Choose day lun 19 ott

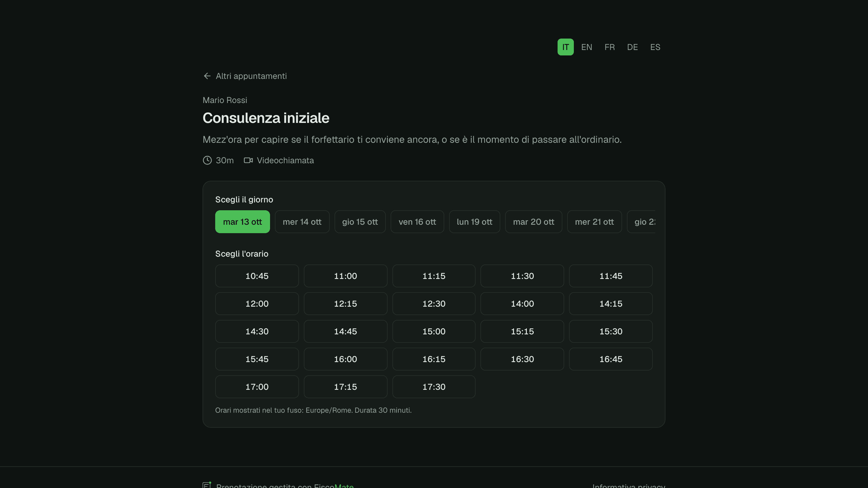pos(474,222)
